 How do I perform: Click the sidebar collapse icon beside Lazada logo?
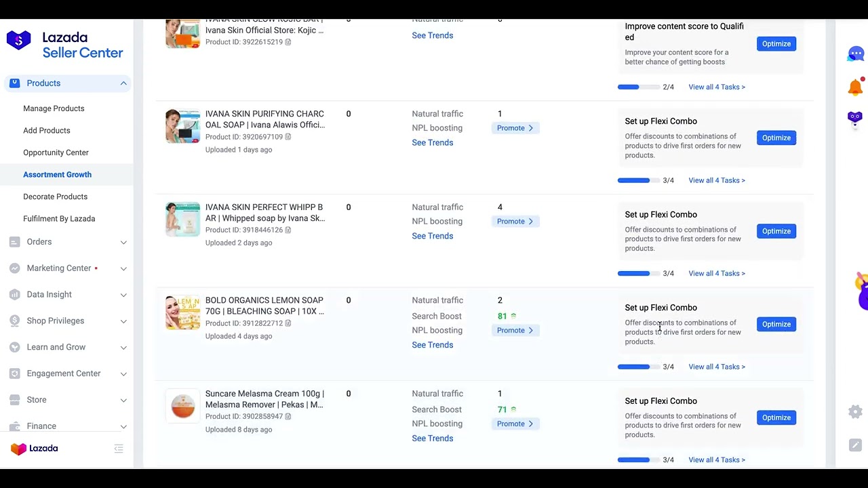coord(119,449)
